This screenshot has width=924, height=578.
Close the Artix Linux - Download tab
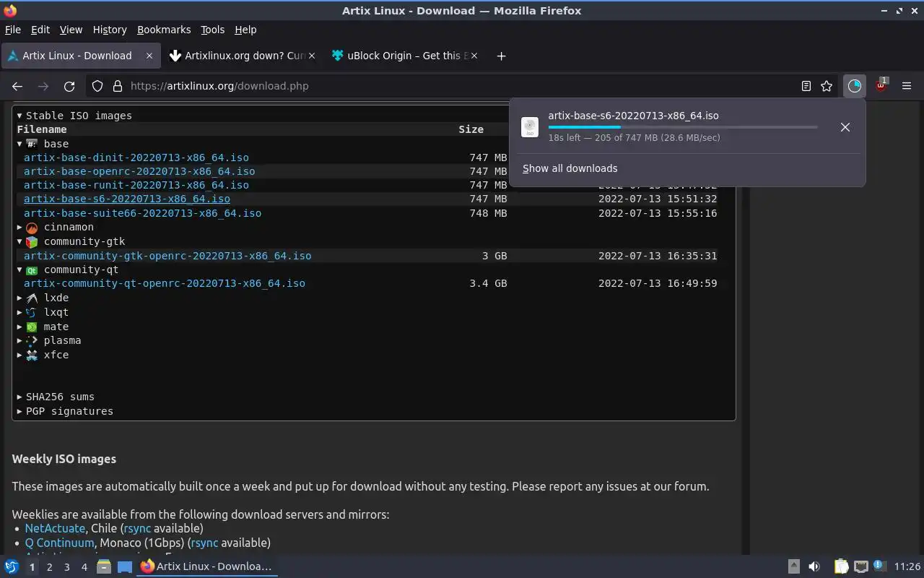click(x=149, y=56)
